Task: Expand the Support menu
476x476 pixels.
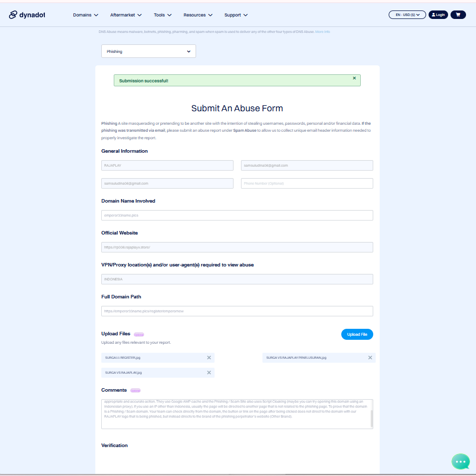Action: pos(236,15)
